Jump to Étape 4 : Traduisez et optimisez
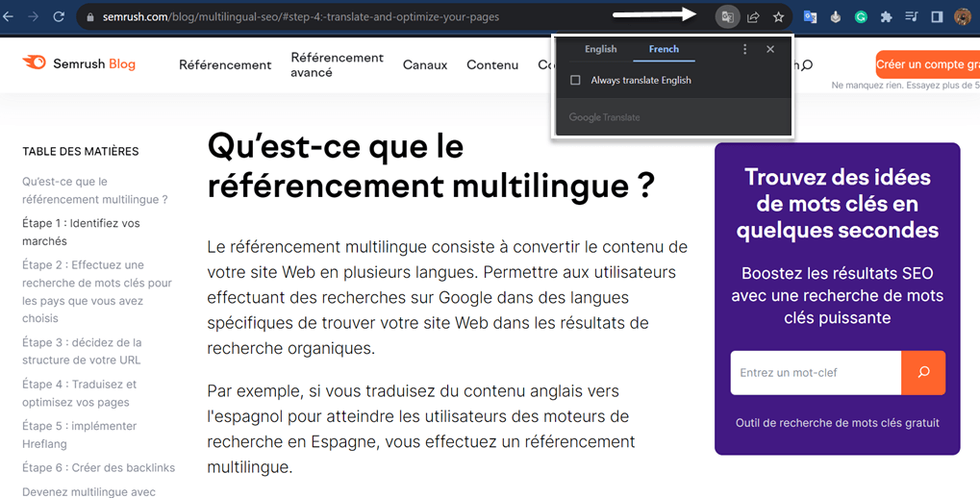The width and height of the screenshot is (980, 498). point(80,393)
